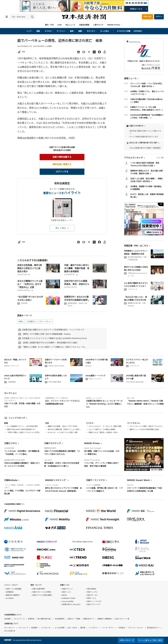Open the NIKKEI Prime dropdown in the top menu

(x=114, y=25)
